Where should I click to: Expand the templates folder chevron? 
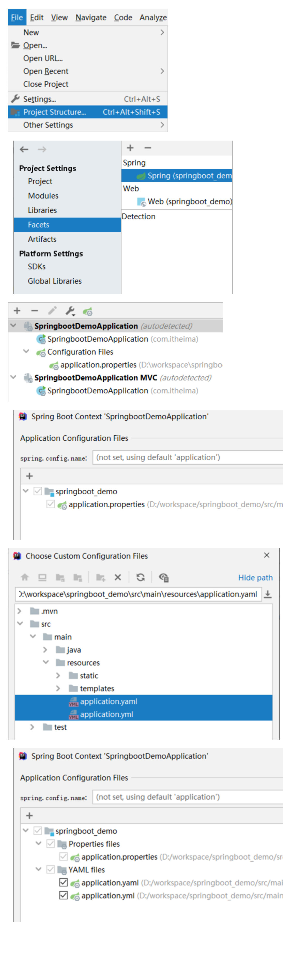58,688
